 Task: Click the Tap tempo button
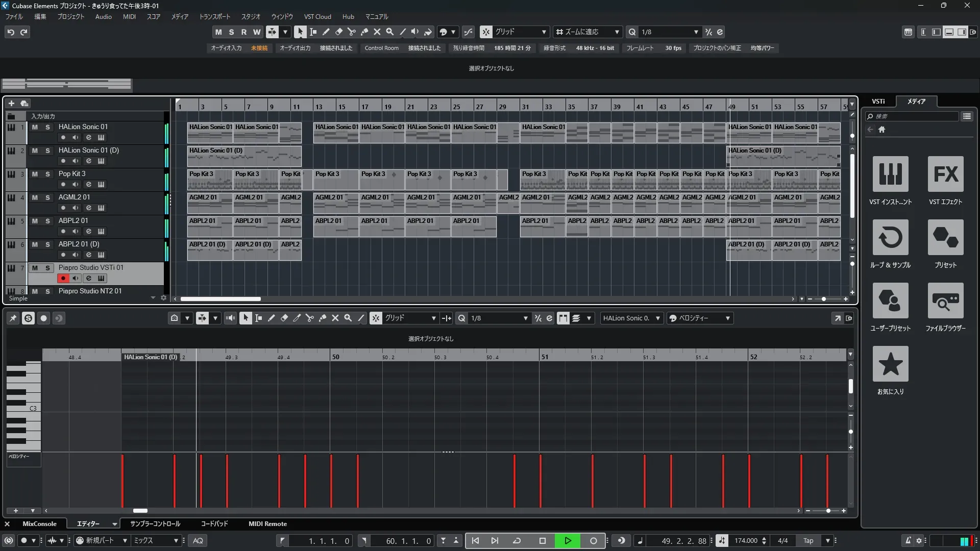coord(808,541)
